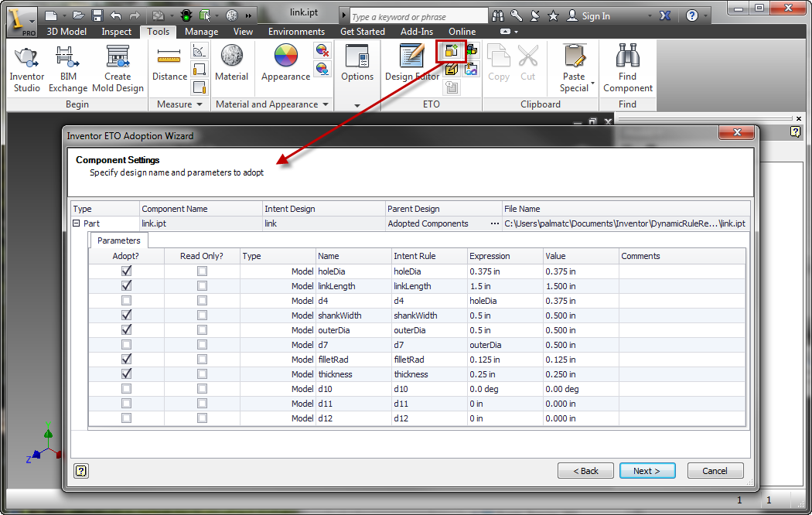812x515 pixels.
Task: Enable Read Only for filletRad
Action: (202, 360)
